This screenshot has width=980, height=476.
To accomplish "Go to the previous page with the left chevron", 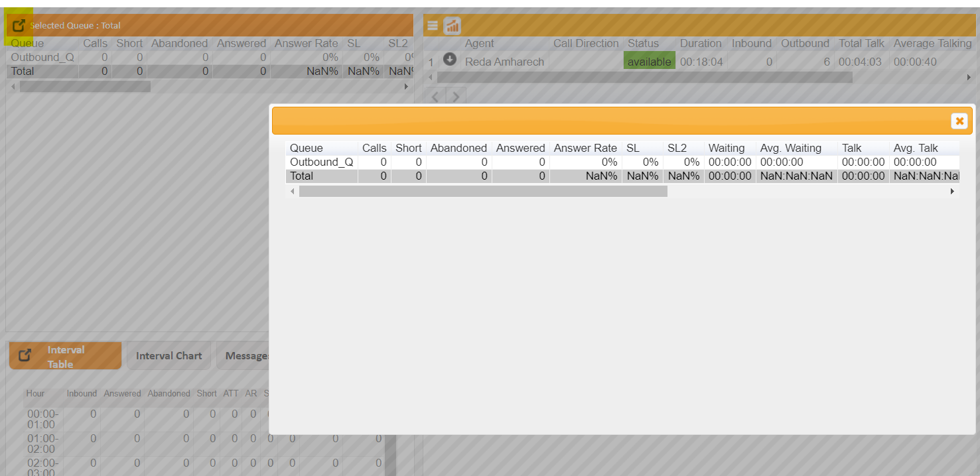I will pos(435,97).
